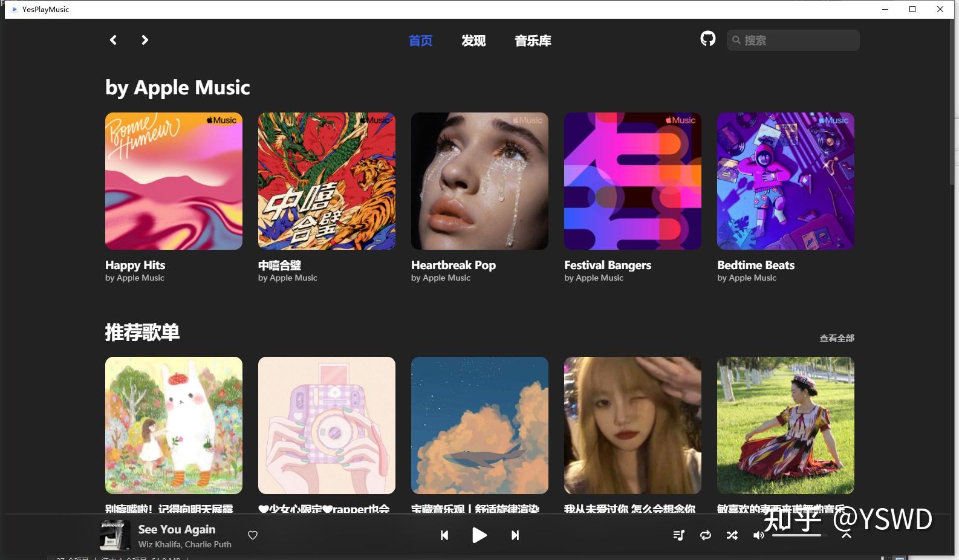959x560 pixels.
Task: Skip to the previous track
Action: click(x=444, y=535)
